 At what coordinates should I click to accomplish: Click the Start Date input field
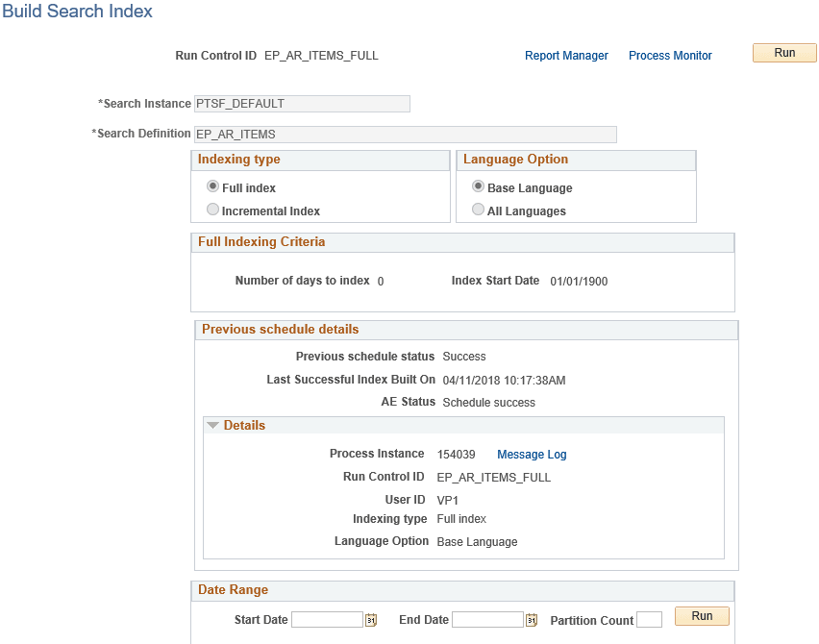click(327, 620)
